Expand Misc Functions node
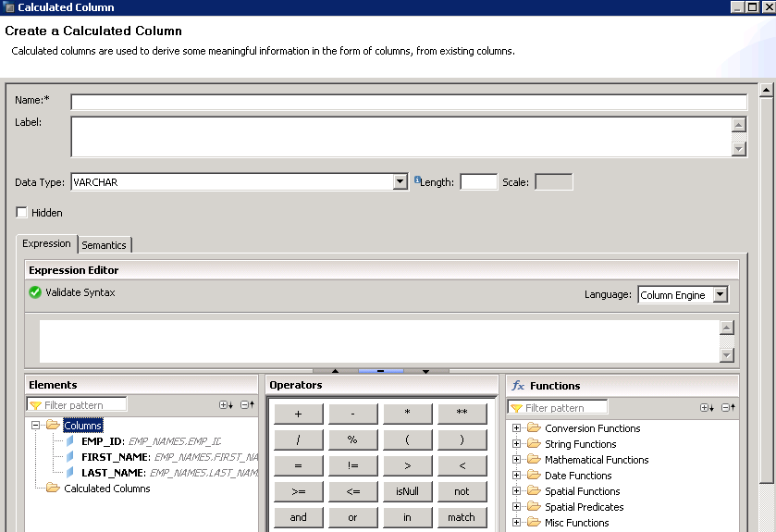776x532 pixels. pyautogui.click(x=516, y=523)
